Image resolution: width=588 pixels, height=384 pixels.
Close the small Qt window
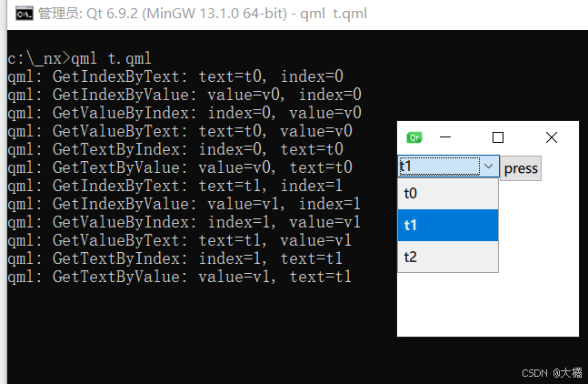(552, 137)
